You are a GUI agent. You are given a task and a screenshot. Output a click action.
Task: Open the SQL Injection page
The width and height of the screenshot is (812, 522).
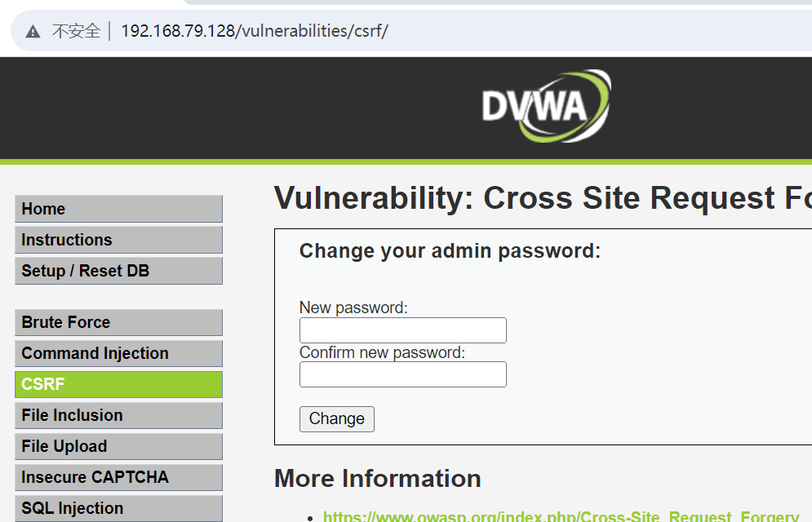[118, 507]
